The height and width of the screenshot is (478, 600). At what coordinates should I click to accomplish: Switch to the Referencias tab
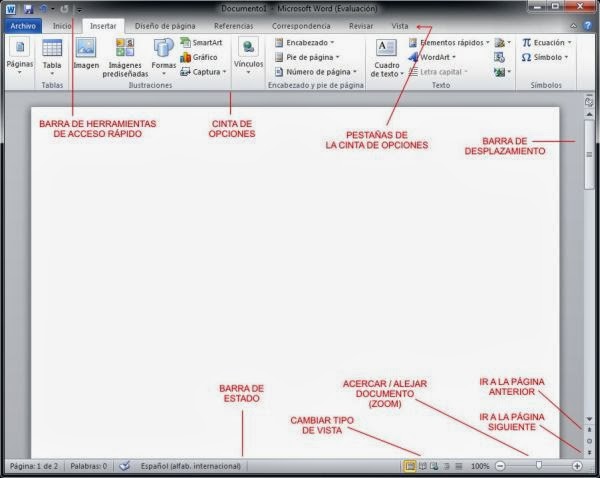[233, 26]
